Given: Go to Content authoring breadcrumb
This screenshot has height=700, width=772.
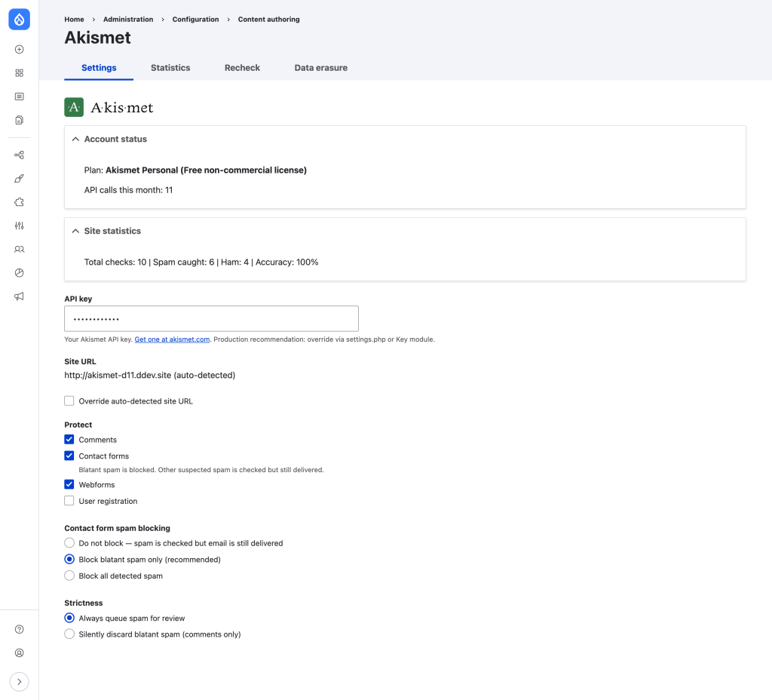Looking at the screenshot, I should [x=269, y=19].
